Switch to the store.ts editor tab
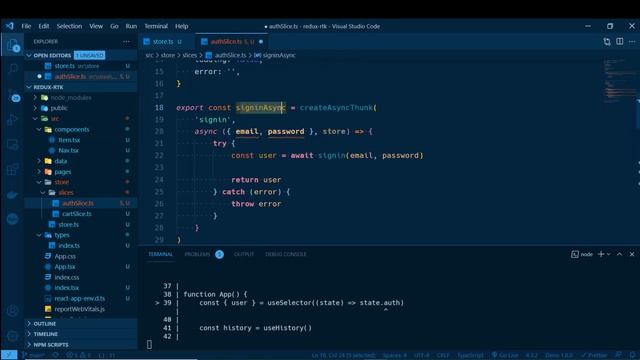640x360 pixels. pos(163,42)
